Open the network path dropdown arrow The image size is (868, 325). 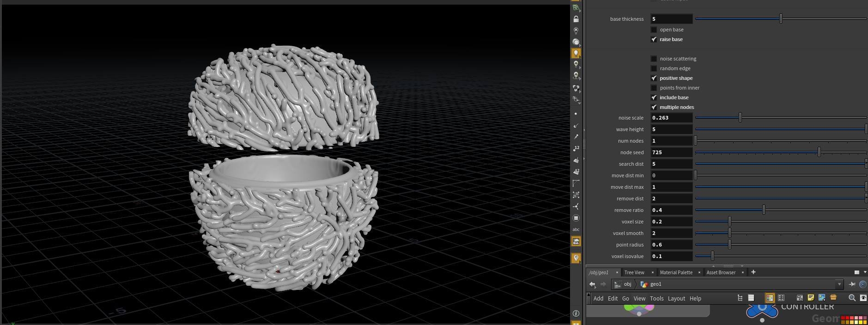tap(839, 284)
